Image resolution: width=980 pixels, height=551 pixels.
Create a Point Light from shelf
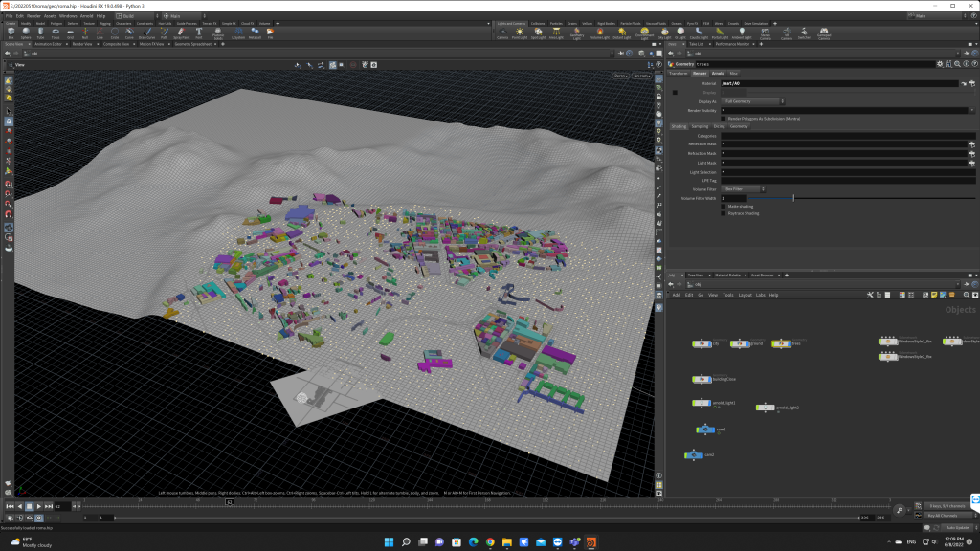(520, 33)
